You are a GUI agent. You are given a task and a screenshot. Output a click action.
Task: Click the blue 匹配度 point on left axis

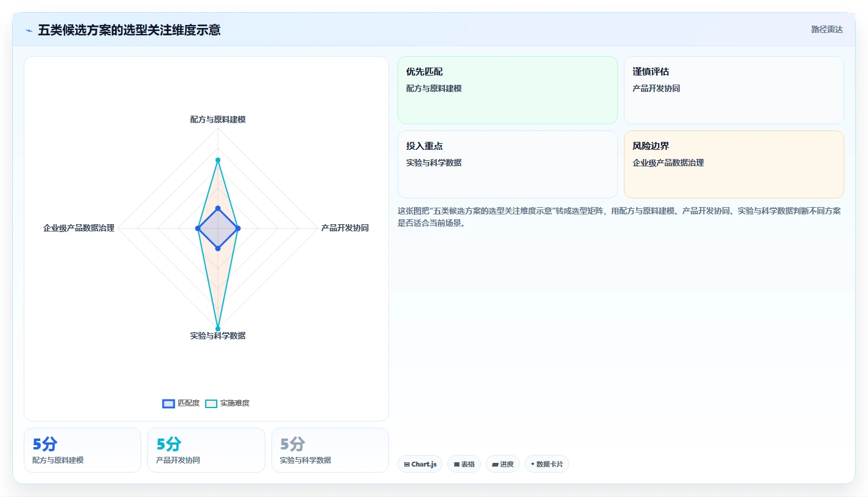198,228
